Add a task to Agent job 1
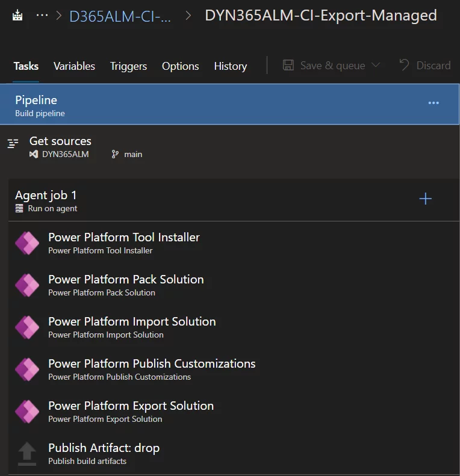The image size is (460, 476). tap(425, 199)
